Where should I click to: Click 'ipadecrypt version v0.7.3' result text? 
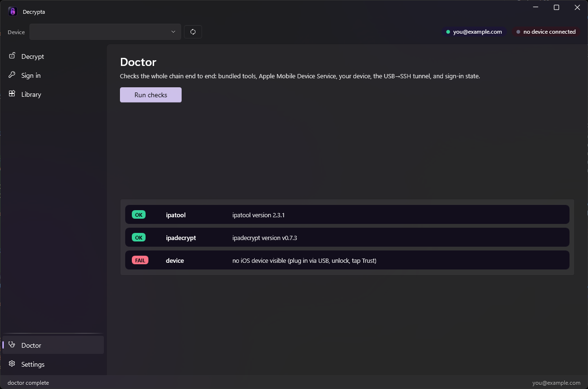point(265,238)
